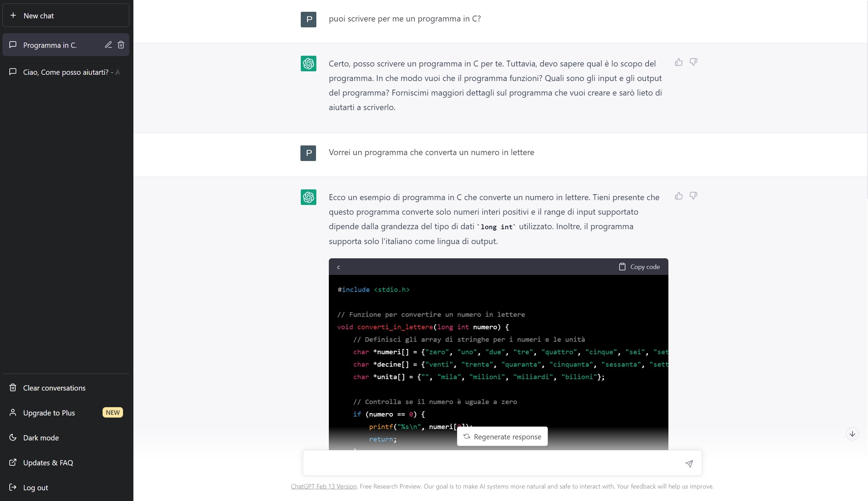Open the ChatGPT Feb 13 Version link
The height and width of the screenshot is (501, 868).
coord(324,486)
